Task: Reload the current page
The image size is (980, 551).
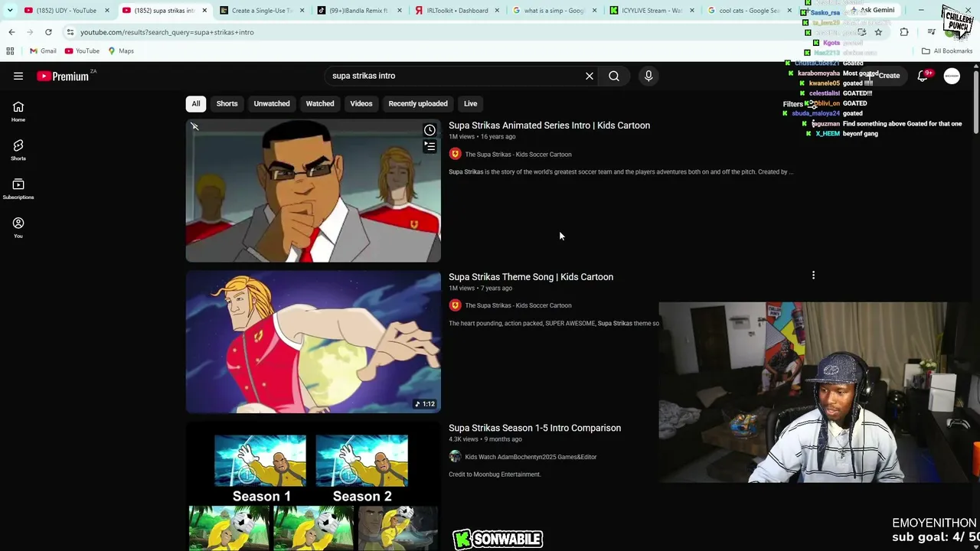Action: click(x=48, y=32)
